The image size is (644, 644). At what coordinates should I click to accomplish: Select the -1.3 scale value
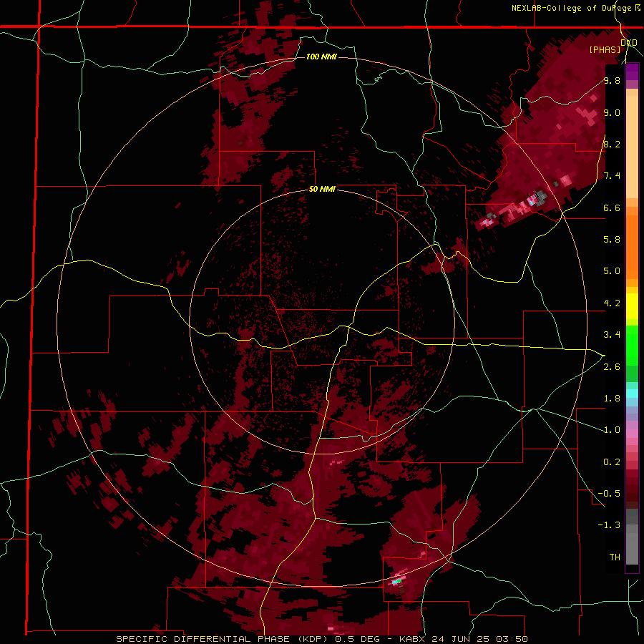(609, 525)
